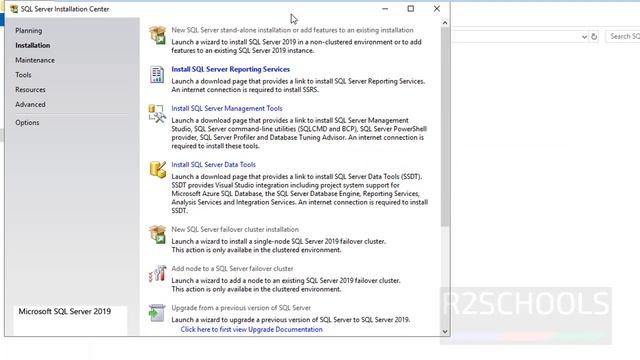Click the Management Tools icon
The height and width of the screenshot is (360, 640).
[157, 113]
